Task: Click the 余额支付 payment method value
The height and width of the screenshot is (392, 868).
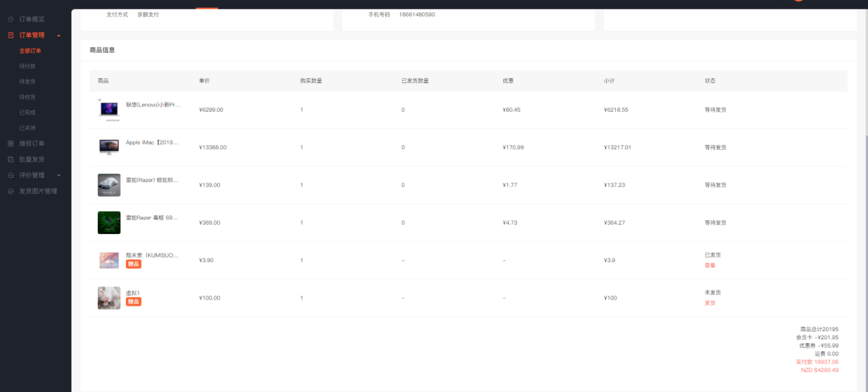Action: tap(148, 15)
